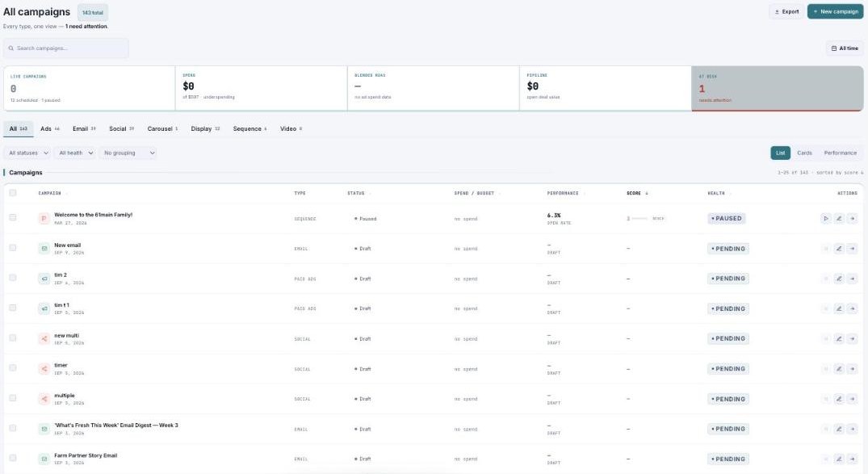Open the All time date range selector
The width and height of the screenshot is (868, 474).
coord(845,48)
